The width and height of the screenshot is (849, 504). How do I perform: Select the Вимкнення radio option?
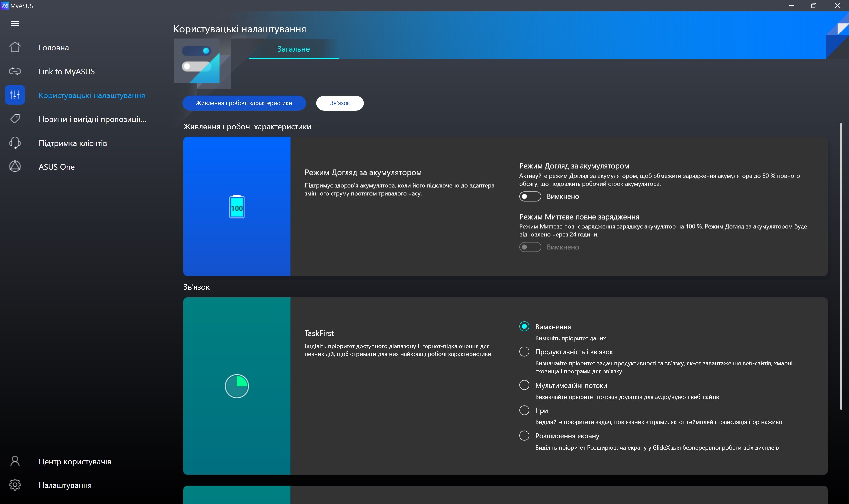click(x=524, y=326)
